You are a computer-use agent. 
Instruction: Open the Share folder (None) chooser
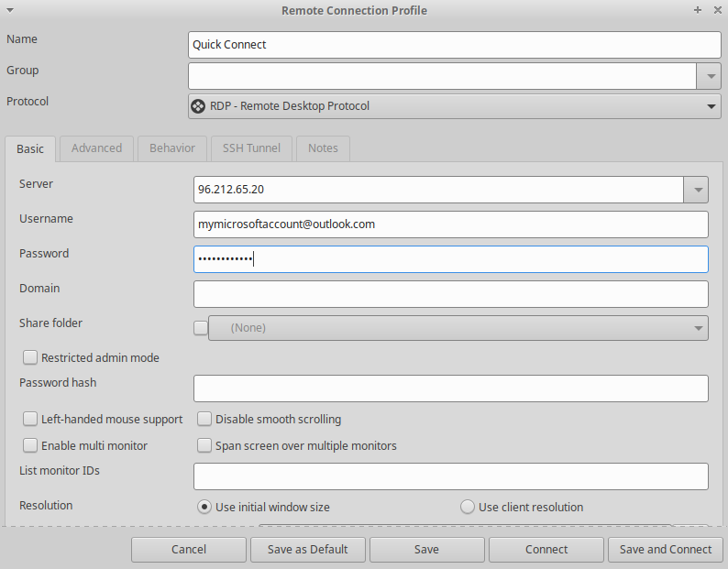click(x=458, y=327)
